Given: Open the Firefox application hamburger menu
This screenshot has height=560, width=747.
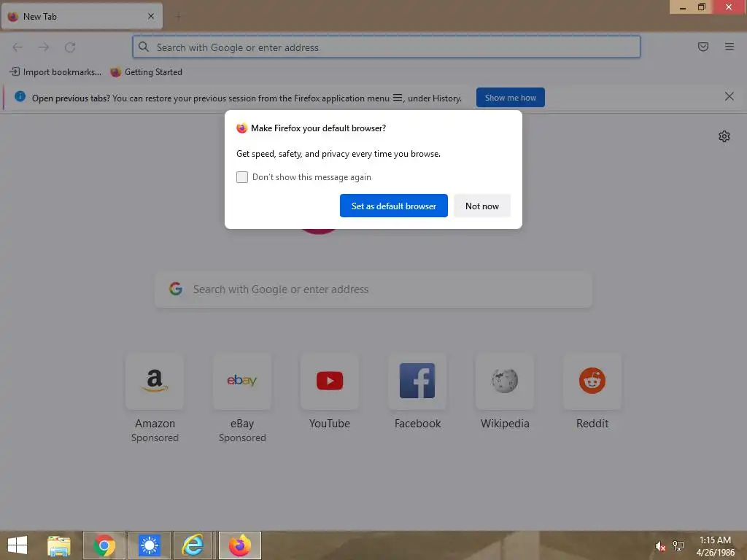Looking at the screenshot, I should tap(729, 47).
